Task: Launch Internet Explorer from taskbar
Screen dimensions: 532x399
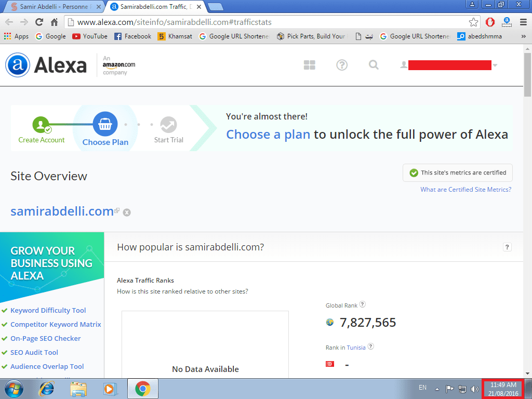Action: (46, 389)
